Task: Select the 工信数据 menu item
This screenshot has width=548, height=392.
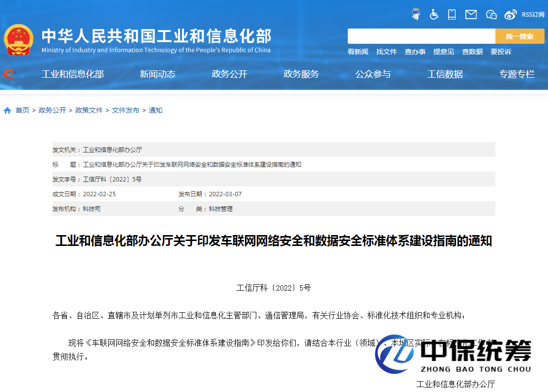Action: 445,74
